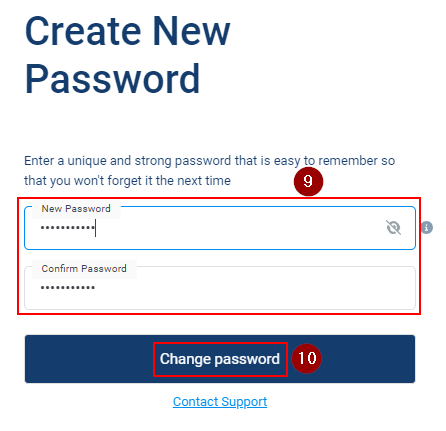Click the Create New heading line
The image size is (446, 431).
pos(128,31)
